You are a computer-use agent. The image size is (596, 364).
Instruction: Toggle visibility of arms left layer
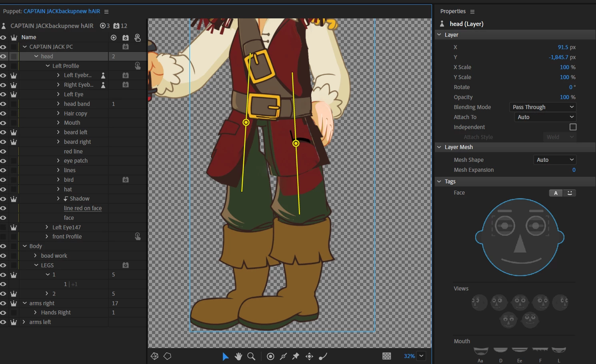[x=3, y=322]
